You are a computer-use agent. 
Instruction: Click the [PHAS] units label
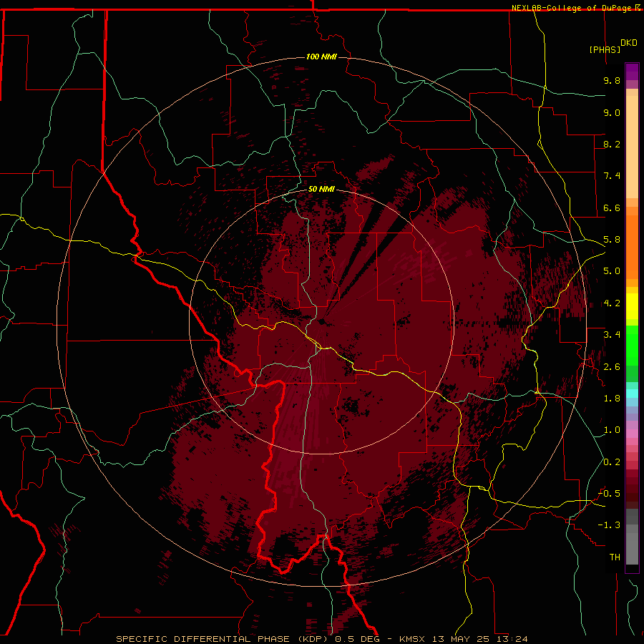coord(605,49)
